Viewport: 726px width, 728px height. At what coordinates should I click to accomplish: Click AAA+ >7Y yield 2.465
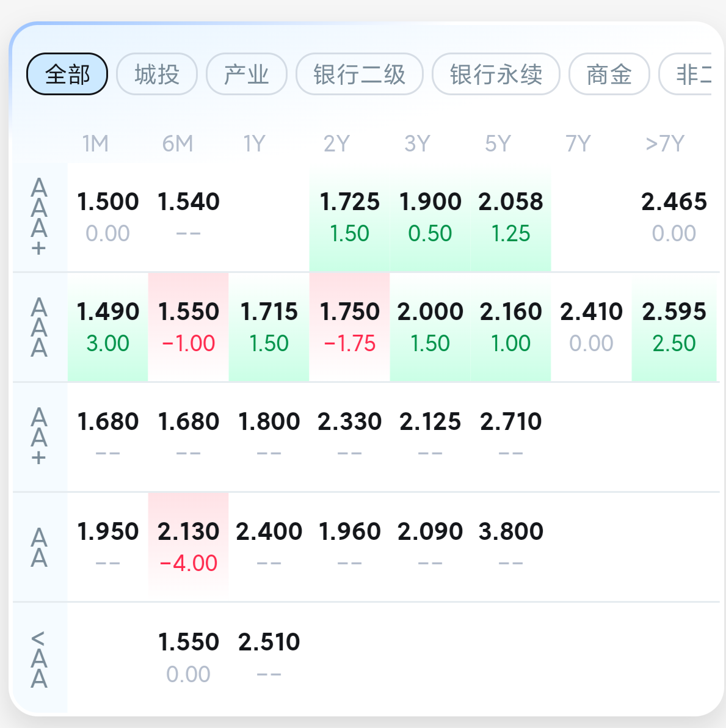click(x=674, y=217)
